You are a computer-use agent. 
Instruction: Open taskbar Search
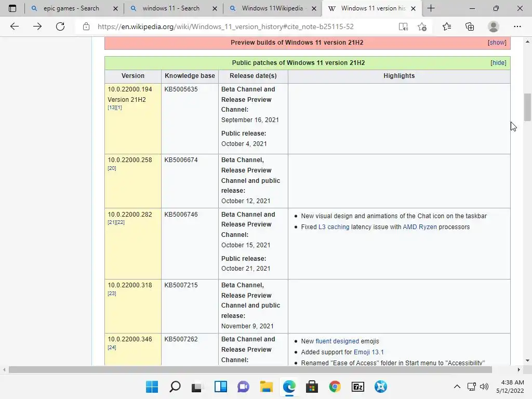tap(175, 387)
